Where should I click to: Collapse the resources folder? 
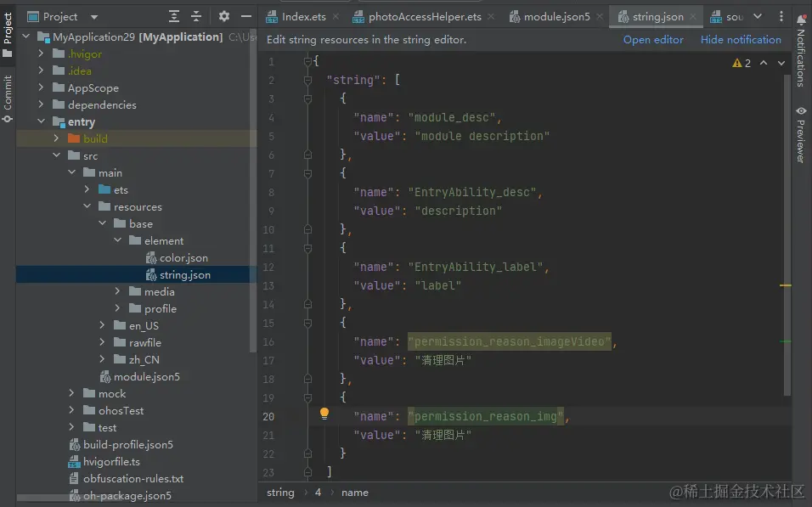87,207
